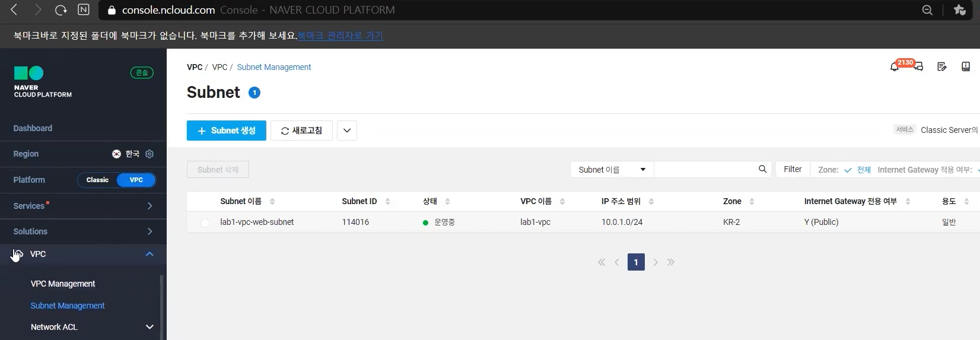Click the browser address bar URL

pos(168,10)
